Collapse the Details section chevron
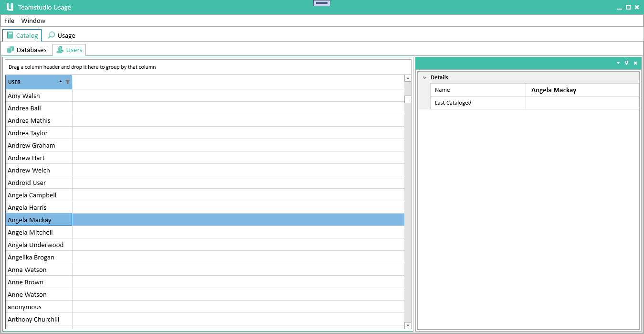 425,77
